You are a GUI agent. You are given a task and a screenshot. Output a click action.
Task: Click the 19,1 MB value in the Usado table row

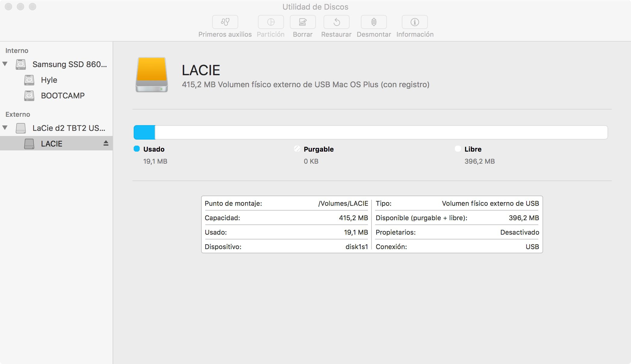tap(356, 232)
